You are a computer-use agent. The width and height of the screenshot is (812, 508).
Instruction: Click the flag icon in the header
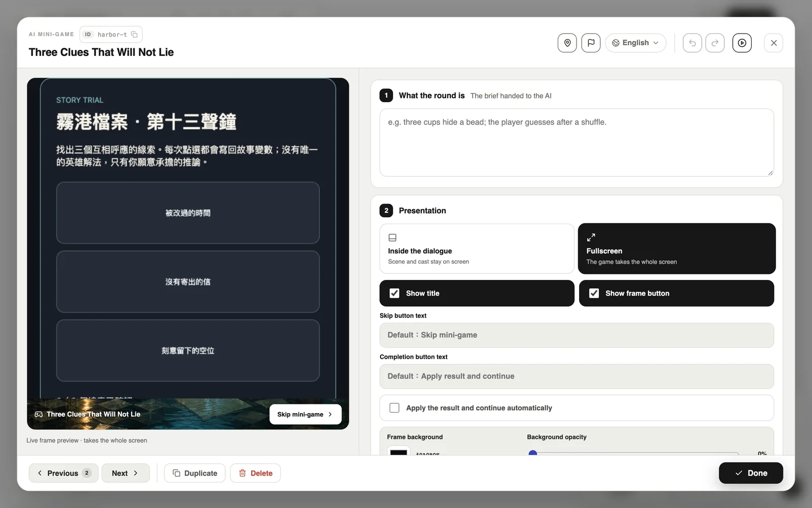tap(591, 43)
